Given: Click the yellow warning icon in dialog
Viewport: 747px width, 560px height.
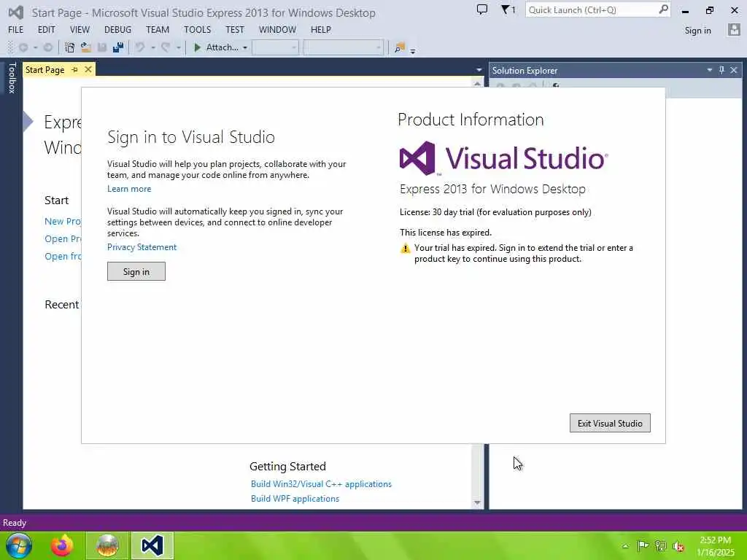Looking at the screenshot, I should tap(406, 248).
